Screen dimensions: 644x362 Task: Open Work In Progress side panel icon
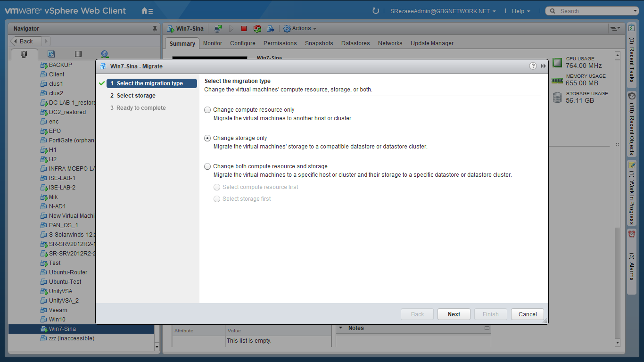[x=631, y=165]
